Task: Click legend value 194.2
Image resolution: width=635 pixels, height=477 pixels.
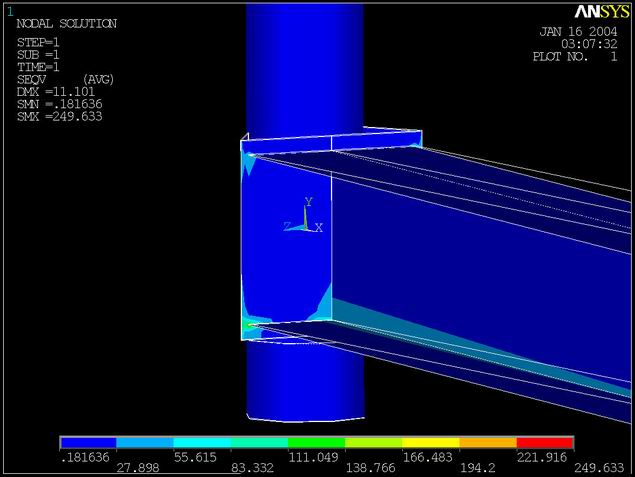Action: click(x=477, y=468)
